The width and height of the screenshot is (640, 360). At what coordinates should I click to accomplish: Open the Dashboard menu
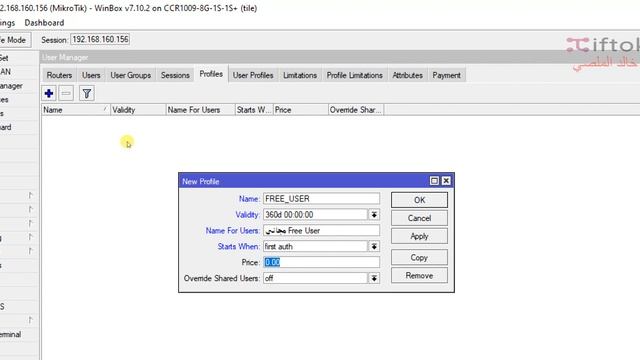coord(44,23)
